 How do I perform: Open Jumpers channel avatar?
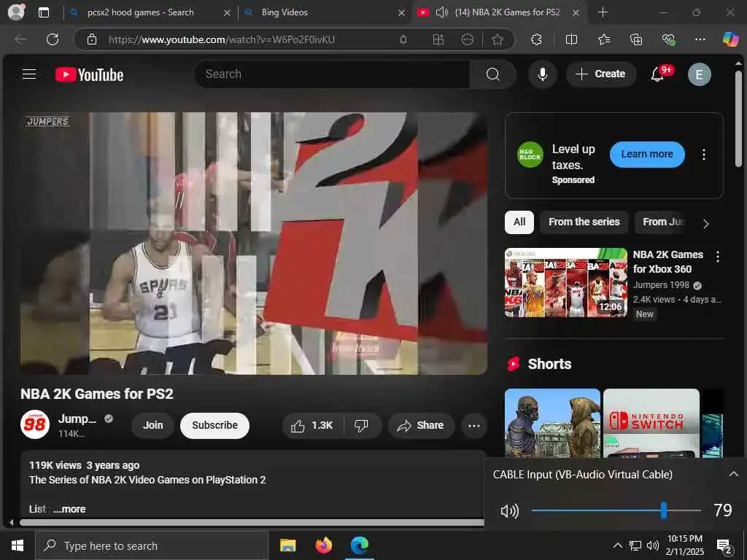pyautogui.click(x=35, y=424)
